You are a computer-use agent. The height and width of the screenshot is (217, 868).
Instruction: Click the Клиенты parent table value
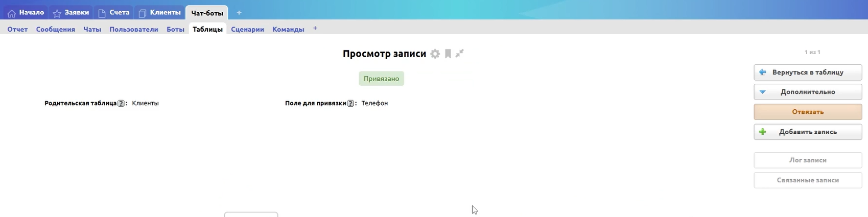pos(146,103)
